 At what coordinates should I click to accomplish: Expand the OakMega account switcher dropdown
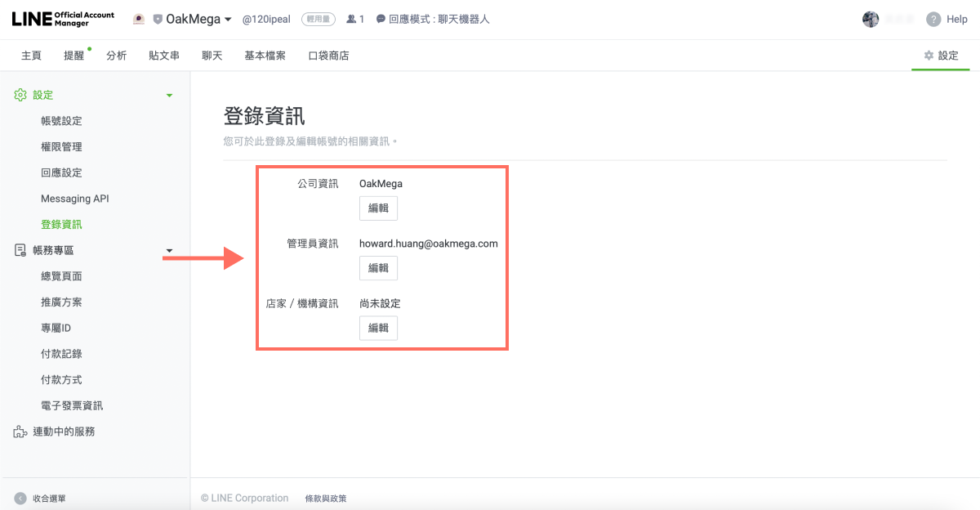pyautogui.click(x=227, y=18)
